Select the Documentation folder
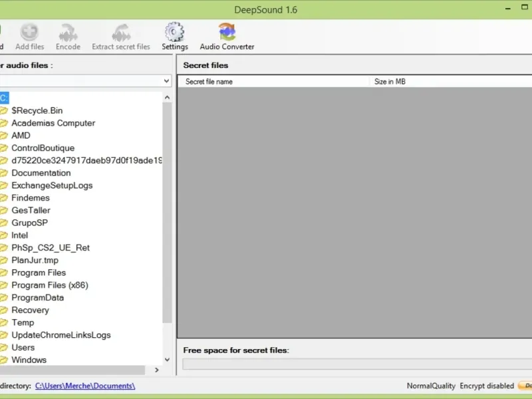Viewport: 532px width, 399px height. pyautogui.click(x=41, y=173)
